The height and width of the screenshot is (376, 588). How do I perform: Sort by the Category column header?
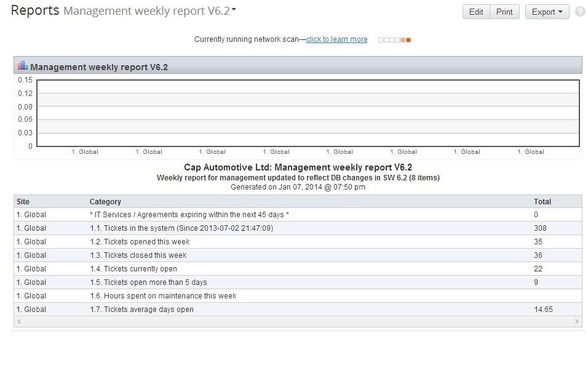(x=105, y=201)
